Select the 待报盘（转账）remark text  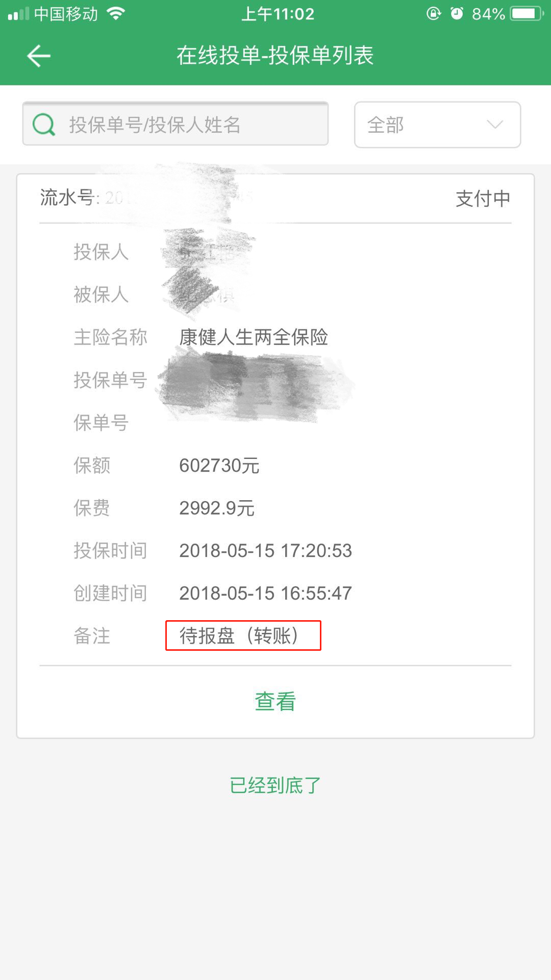[x=239, y=635]
